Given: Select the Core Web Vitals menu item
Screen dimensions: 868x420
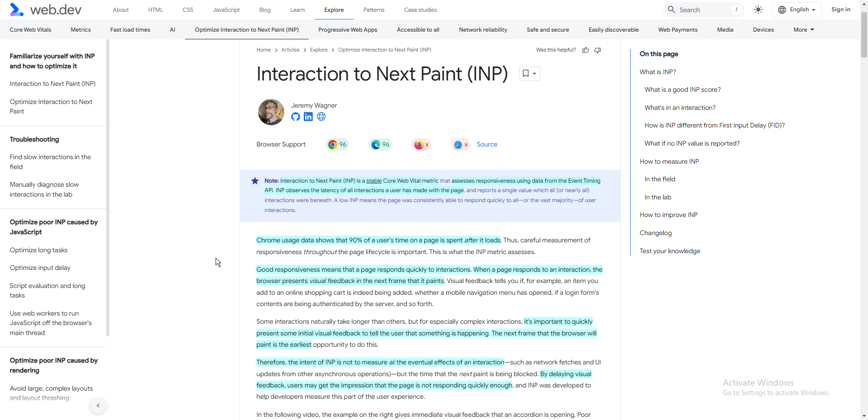Looking at the screenshot, I should coord(30,29).
